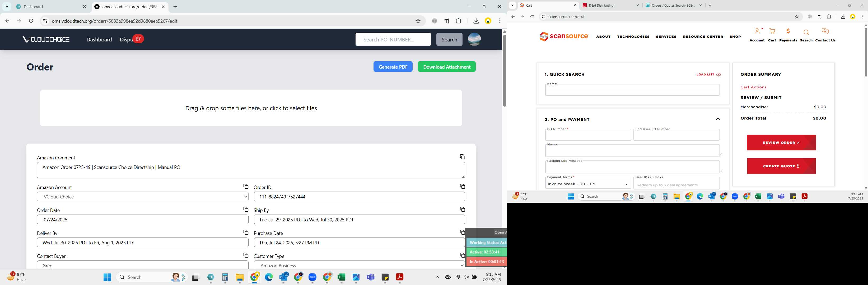The width and height of the screenshot is (868, 285).
Task: Close the D&H Distributing tab
Action: point(637,5)
